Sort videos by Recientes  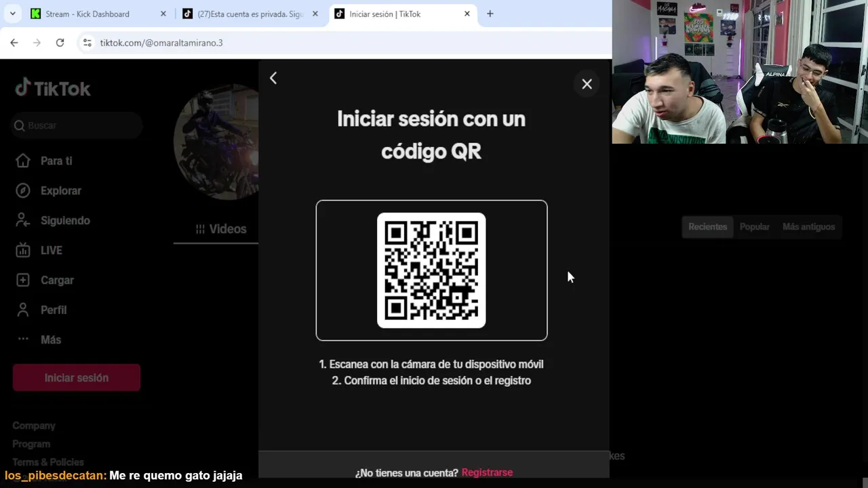[x=707, y=226]
